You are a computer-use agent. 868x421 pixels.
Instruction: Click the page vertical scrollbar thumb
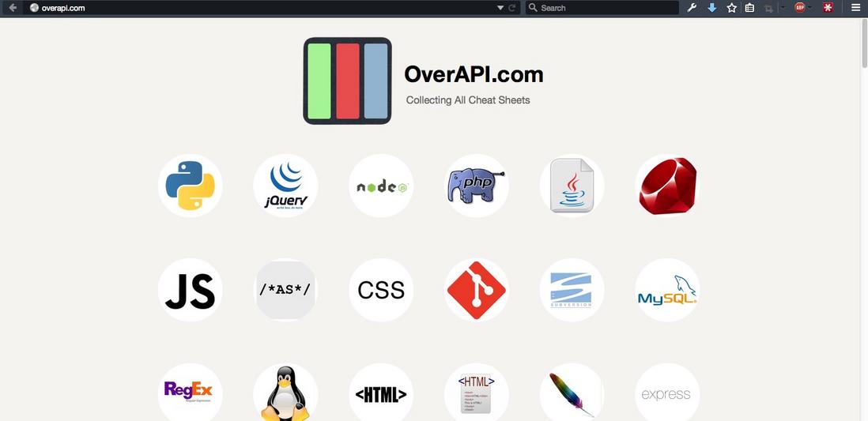click(x=865, y=43)
